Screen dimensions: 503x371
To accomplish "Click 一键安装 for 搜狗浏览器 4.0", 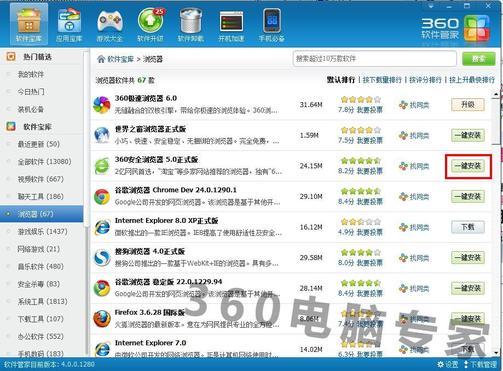I will pyautogui.click(x=468, y=258).
